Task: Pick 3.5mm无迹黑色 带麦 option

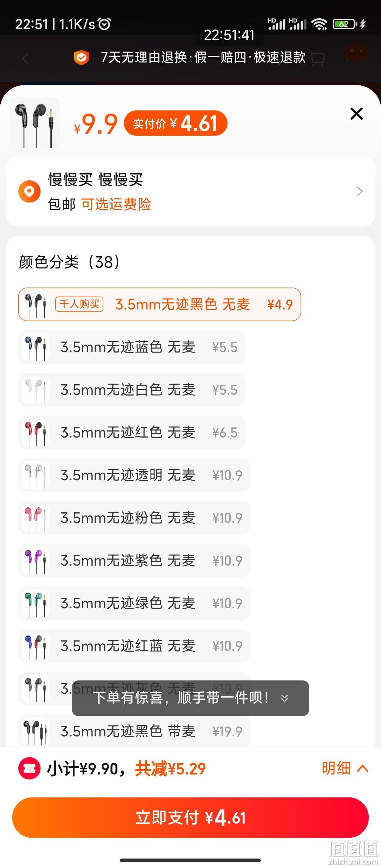Action: pos(134,731)
